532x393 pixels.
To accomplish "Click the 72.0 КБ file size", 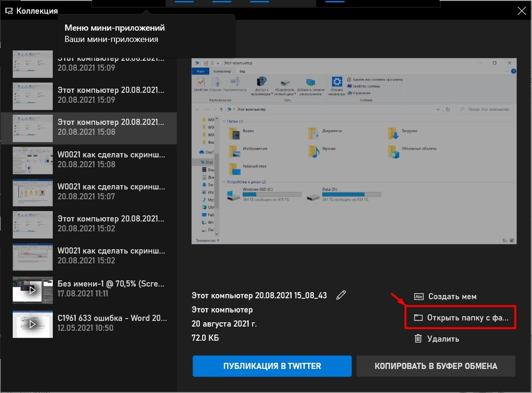I will coord(205,338).
